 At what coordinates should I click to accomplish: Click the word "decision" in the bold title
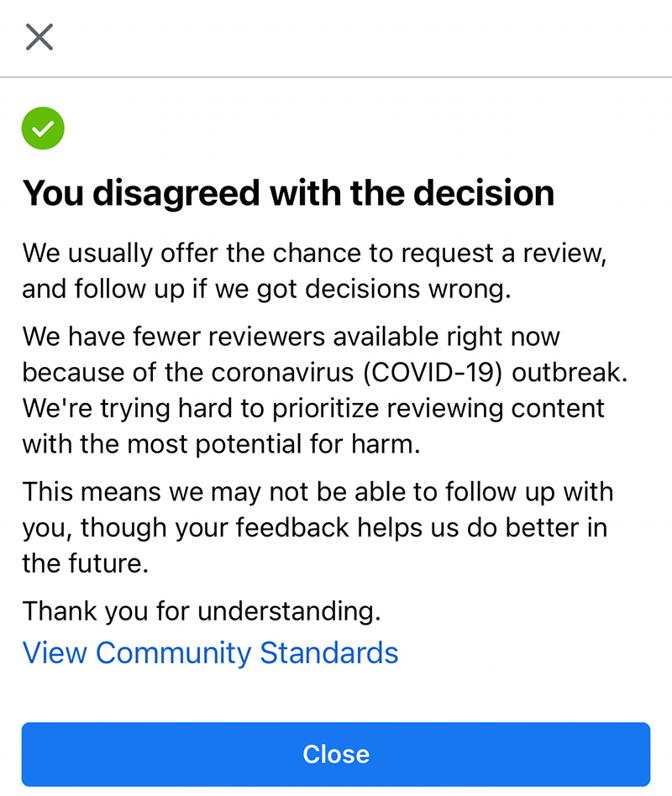(x=484, y=193)
